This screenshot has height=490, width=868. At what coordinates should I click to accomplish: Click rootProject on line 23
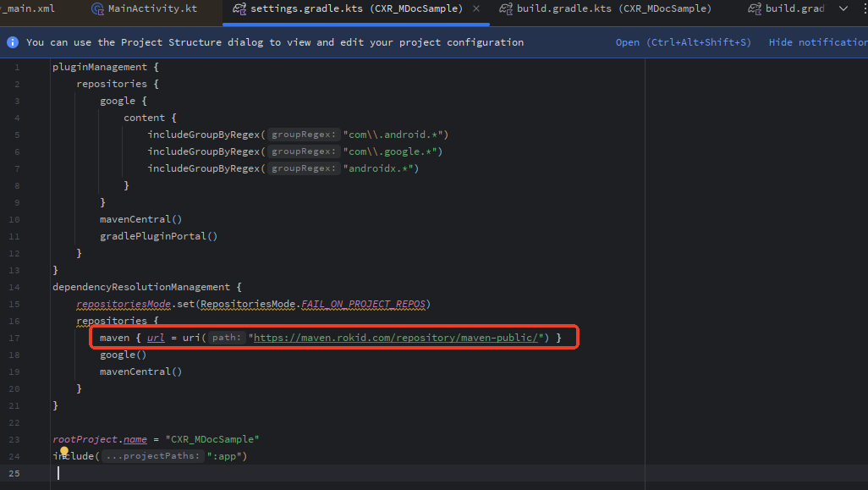85,439
